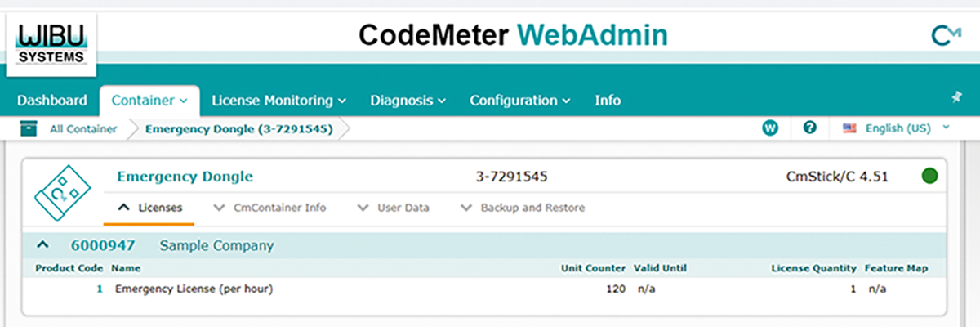The width and height of the screenshot is (980, 327).
Task: Select Emergency License (per hour) row name
Action: (x=194, y=289)
